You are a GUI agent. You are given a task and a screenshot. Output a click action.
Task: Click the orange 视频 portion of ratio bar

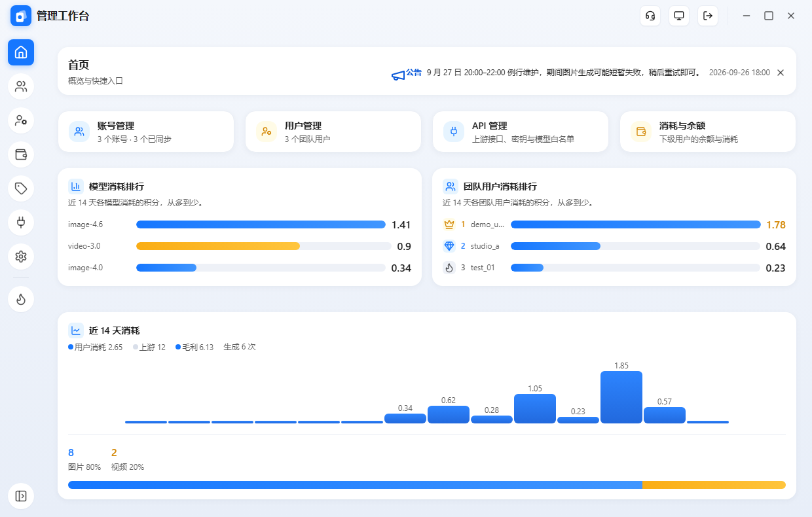point(714,485)
